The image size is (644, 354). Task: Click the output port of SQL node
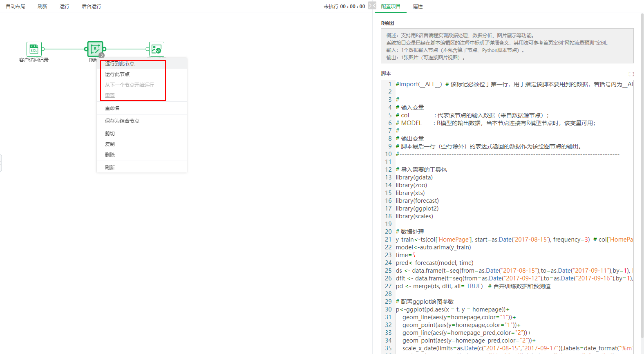[x=43, y=49]
